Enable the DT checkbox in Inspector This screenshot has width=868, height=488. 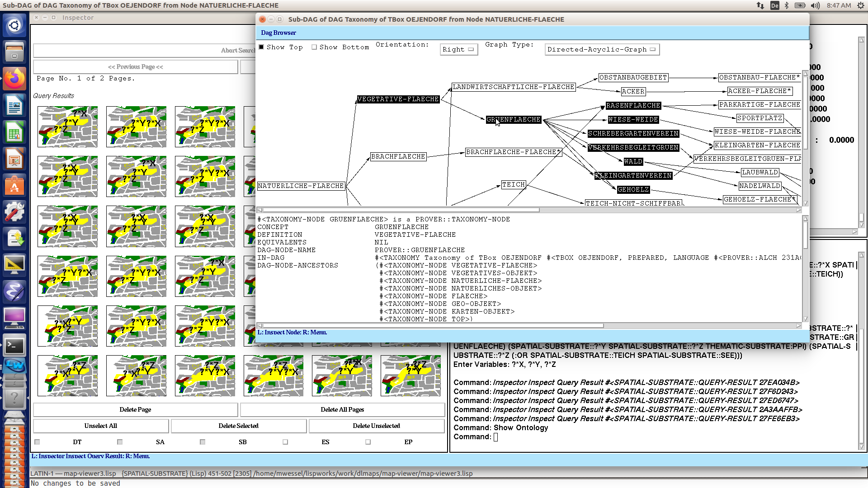[x=37, y=442]
